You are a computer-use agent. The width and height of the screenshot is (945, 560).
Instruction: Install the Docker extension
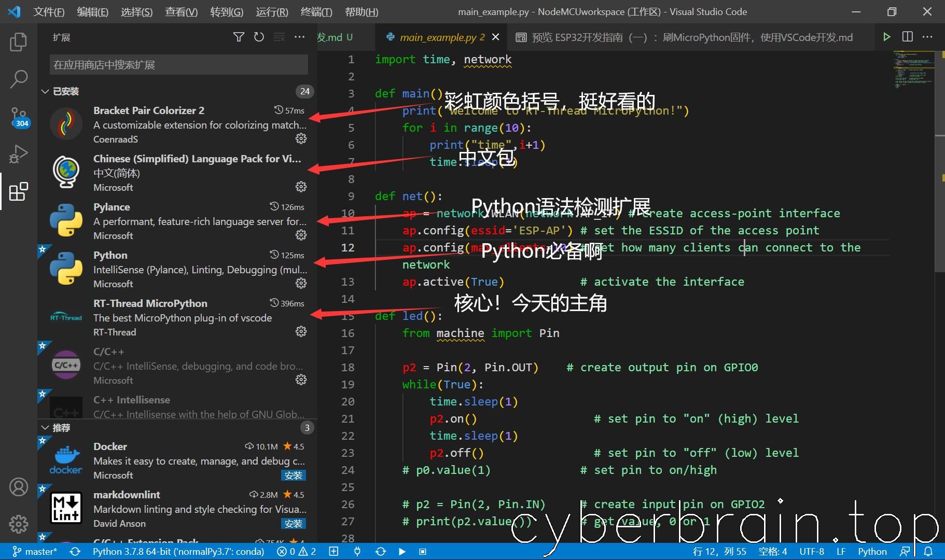coord(294,475)
